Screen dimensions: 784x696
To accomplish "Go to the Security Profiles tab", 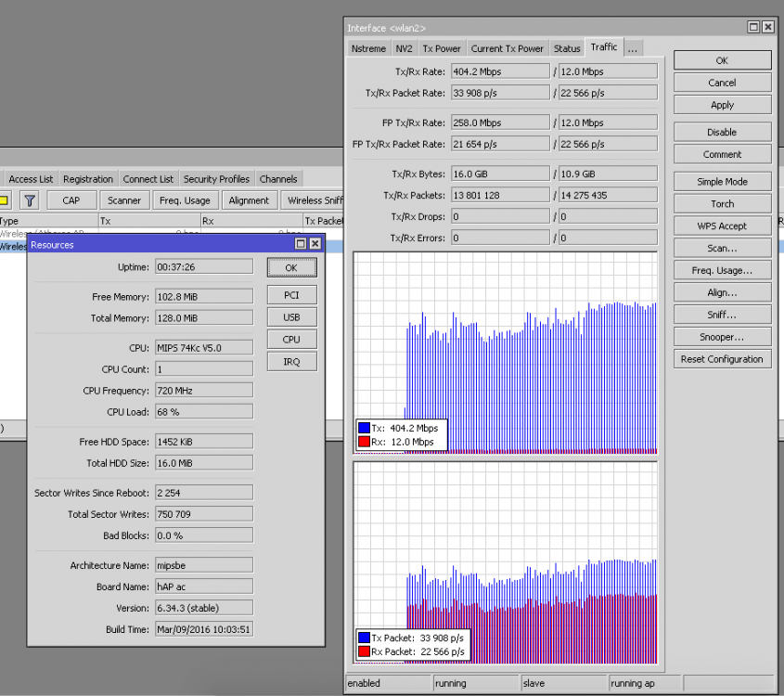I will [216, 179].
